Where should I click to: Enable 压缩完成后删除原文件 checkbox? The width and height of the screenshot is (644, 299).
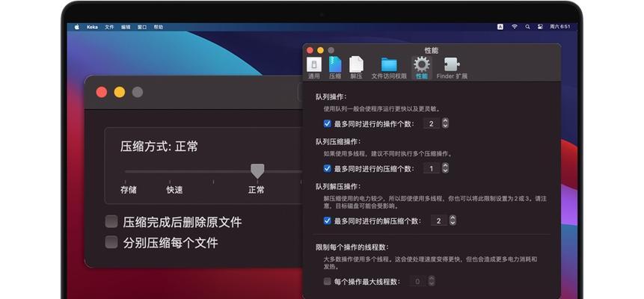(111, 222)
